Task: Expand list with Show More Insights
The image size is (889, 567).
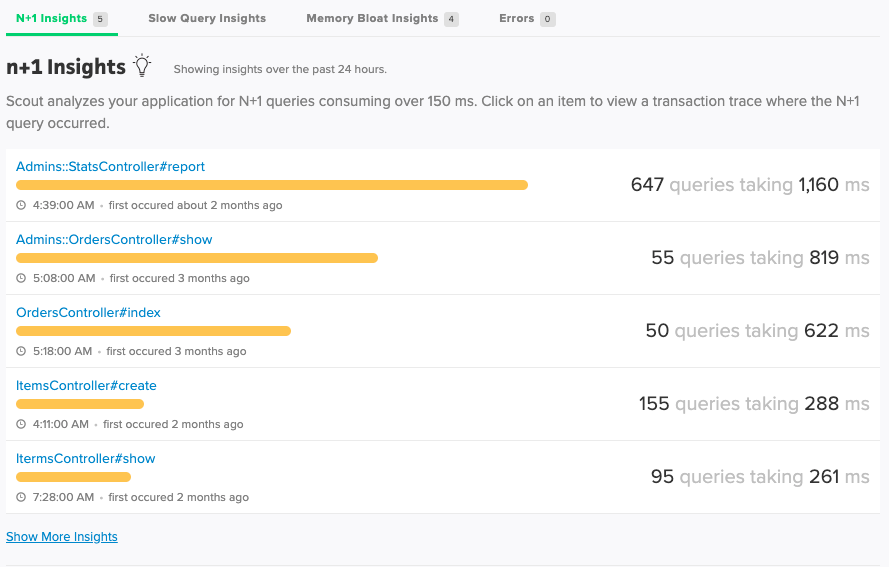Action: click(x=62, y=537)
